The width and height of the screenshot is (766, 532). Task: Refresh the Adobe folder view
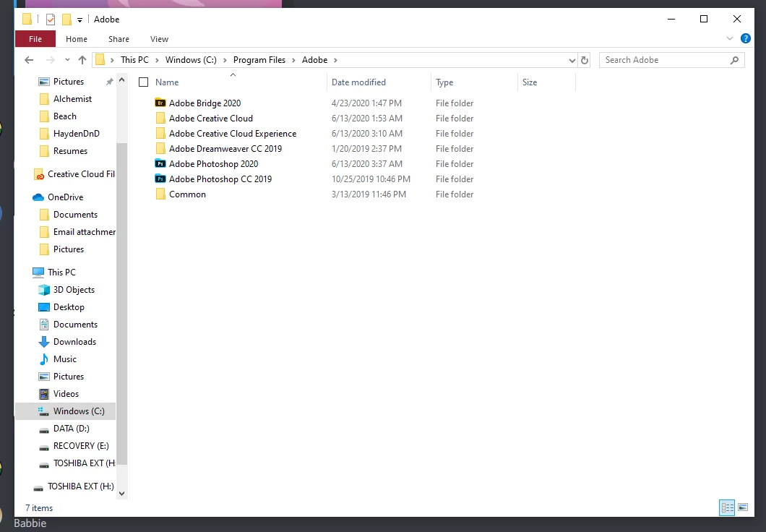point(585,60)
